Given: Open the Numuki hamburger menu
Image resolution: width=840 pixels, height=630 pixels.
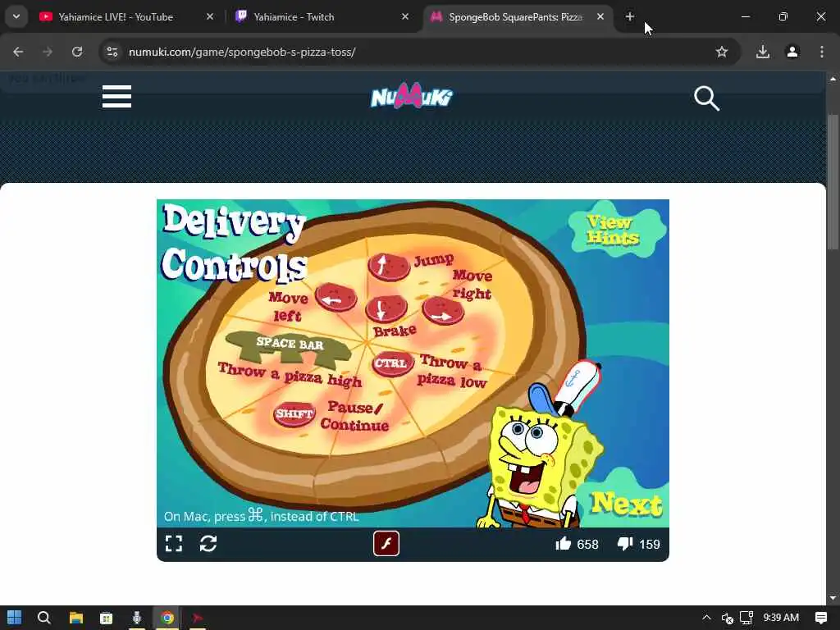Looking at the screenshot, I should pyautogui.click(x=116, y=97).
